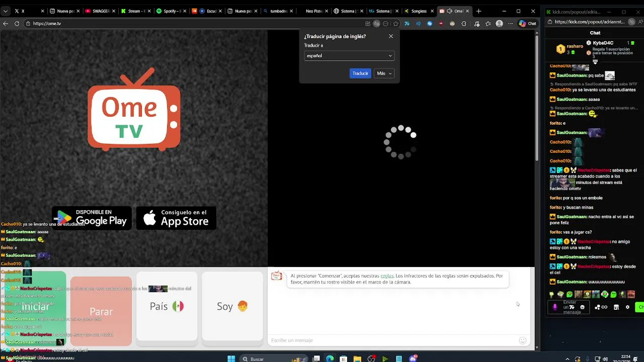Open Discord from the taskbar
Viewport: 644px width, 362px height.
click(413, 359)
